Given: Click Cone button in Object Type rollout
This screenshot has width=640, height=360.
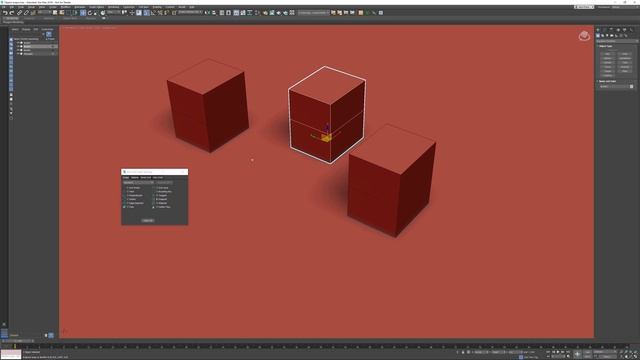Looking at the screenshot, I should pyautogui.click(x=624, y=54).
